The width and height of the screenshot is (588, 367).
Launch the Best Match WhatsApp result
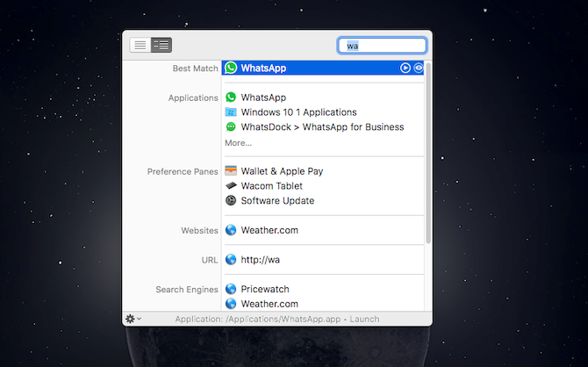322,68
